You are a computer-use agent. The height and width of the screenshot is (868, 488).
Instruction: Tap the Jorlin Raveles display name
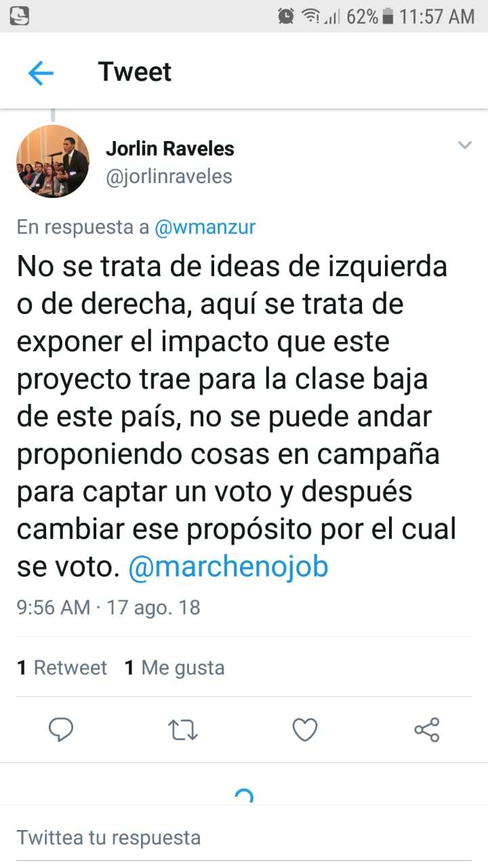pyautogui.click(x=169, y=149)
